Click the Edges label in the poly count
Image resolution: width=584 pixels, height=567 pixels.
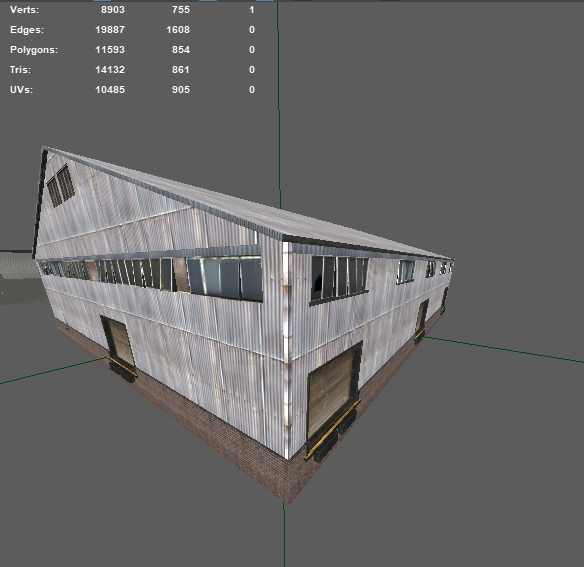pos(27,30)
